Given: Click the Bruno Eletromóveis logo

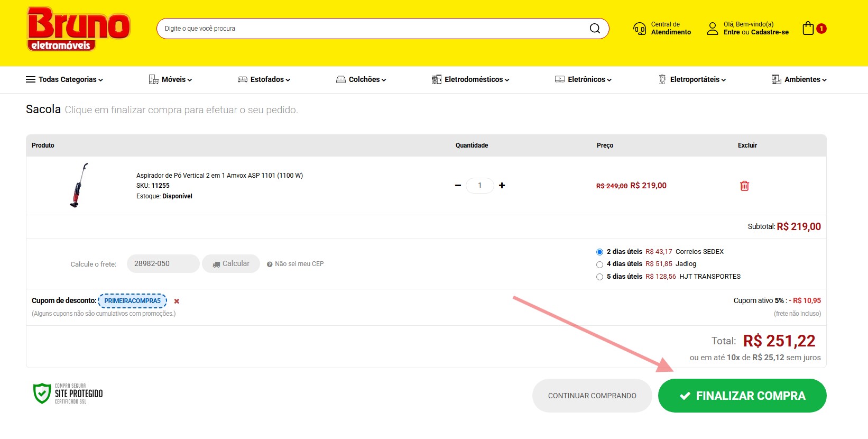Looking at the screenshot, I should pos(78,30).
